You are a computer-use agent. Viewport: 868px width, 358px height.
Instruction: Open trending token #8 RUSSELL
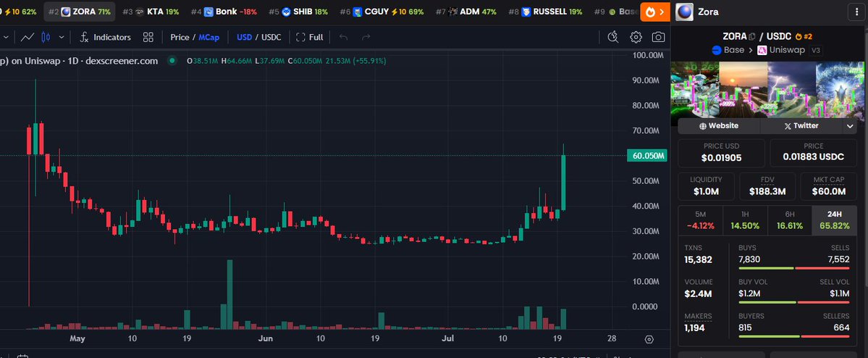[x=544, y=12]
